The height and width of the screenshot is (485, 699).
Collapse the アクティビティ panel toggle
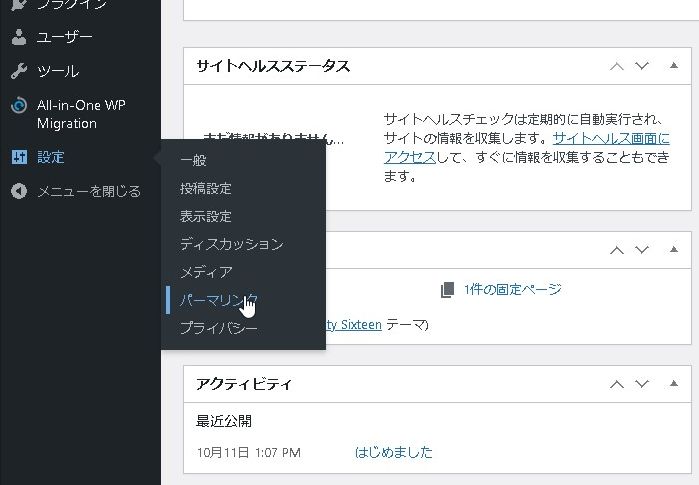[x=671, y=384]
